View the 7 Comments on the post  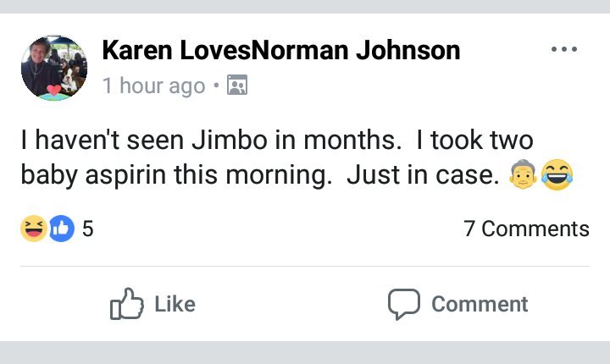coord(526,229)
